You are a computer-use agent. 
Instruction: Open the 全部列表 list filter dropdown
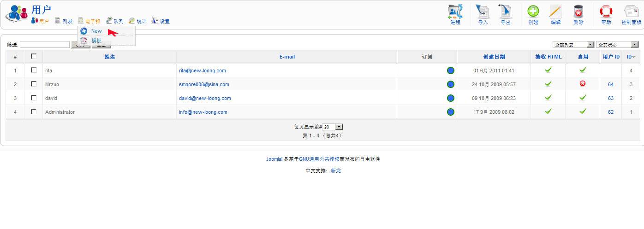tap(573, 45)
